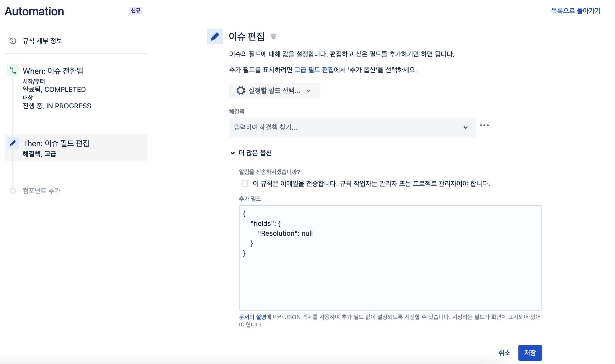
Task: Enable the email notification checkbox
Action: coord(245,184)
